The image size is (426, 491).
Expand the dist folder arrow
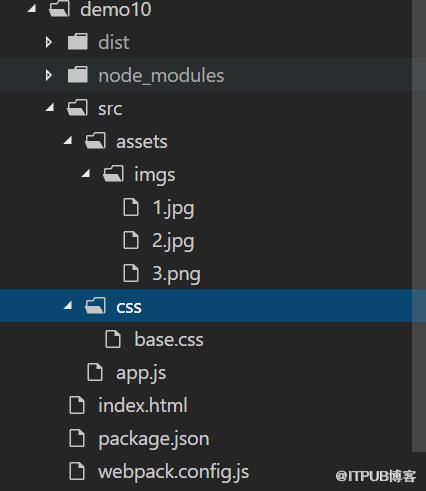coord(49,42)
